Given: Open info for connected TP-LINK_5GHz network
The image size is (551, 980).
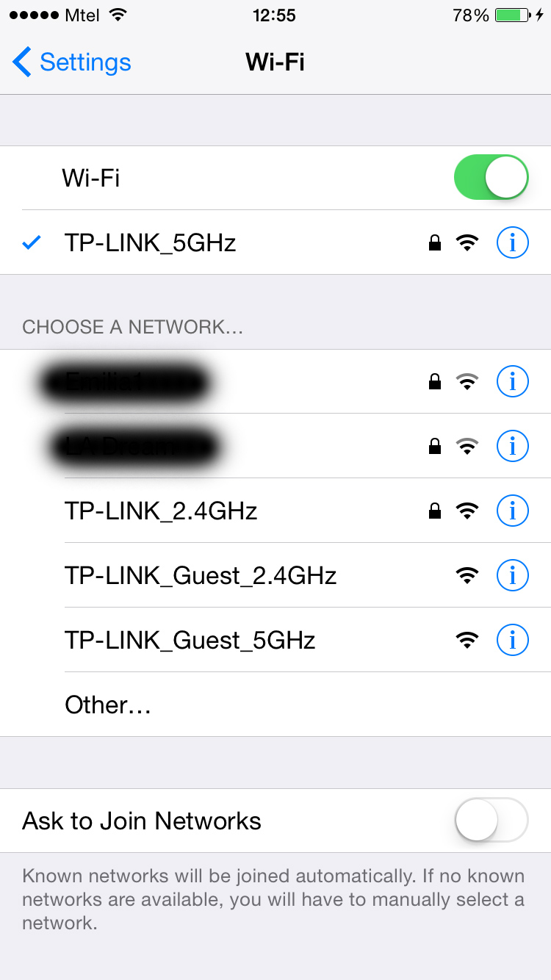Looking at the screenshot, I should [513, 242].
